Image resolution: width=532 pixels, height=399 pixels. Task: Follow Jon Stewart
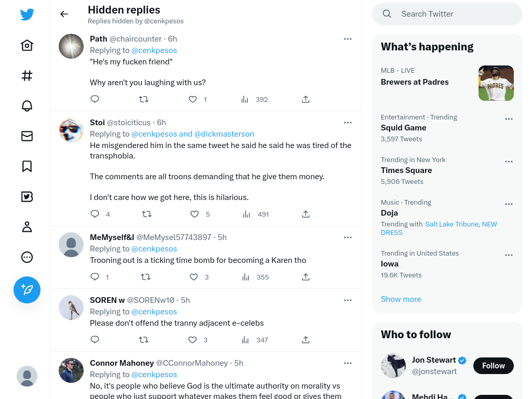494,366
